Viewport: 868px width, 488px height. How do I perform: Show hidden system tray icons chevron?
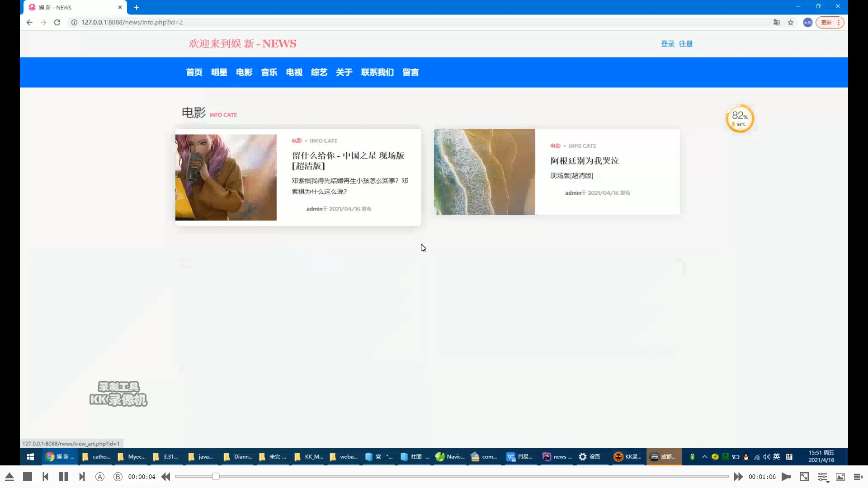pos(704,457)
